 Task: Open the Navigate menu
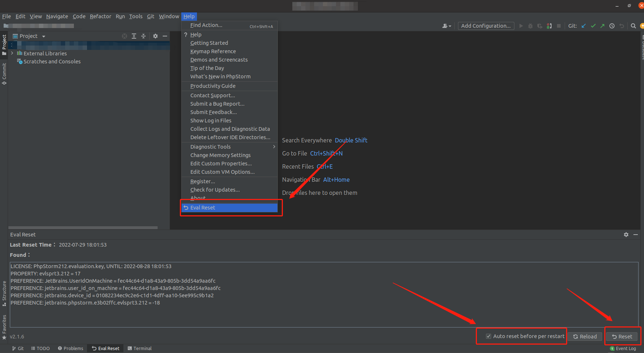point(57,16)
